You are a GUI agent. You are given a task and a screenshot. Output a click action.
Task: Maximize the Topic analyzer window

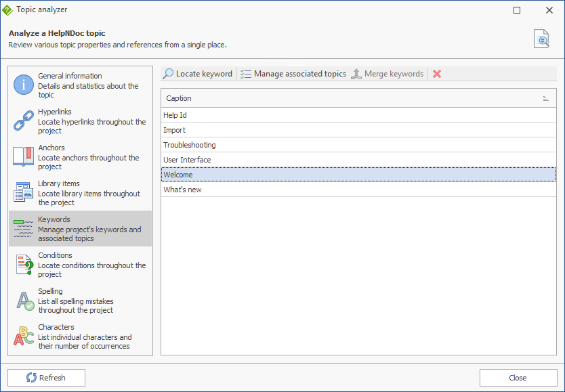tap(517, 10)
